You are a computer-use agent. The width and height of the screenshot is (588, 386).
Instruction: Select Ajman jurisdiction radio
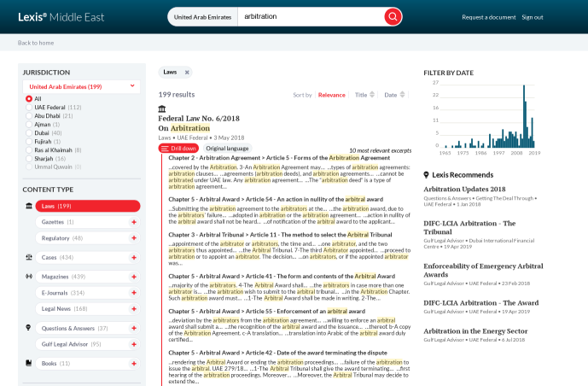pos(29,125)
